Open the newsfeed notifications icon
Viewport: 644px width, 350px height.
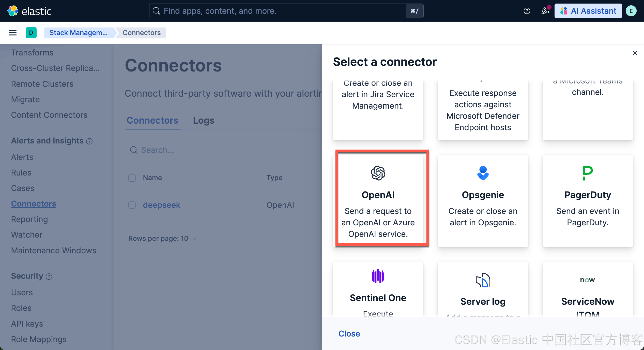545,11
